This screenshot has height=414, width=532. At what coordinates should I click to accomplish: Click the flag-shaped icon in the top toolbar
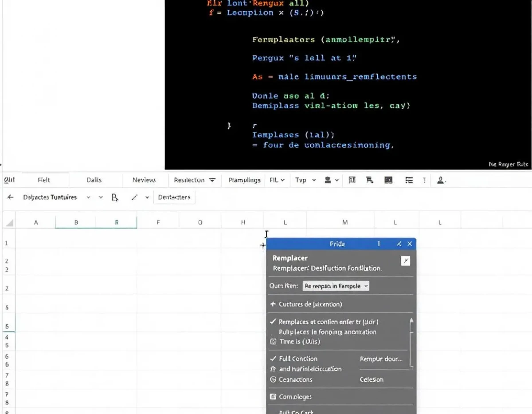369,180
